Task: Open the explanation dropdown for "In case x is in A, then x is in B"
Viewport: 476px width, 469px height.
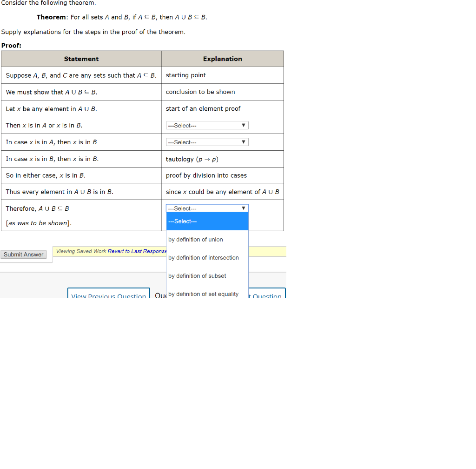Action: click(x=207, y=142)
